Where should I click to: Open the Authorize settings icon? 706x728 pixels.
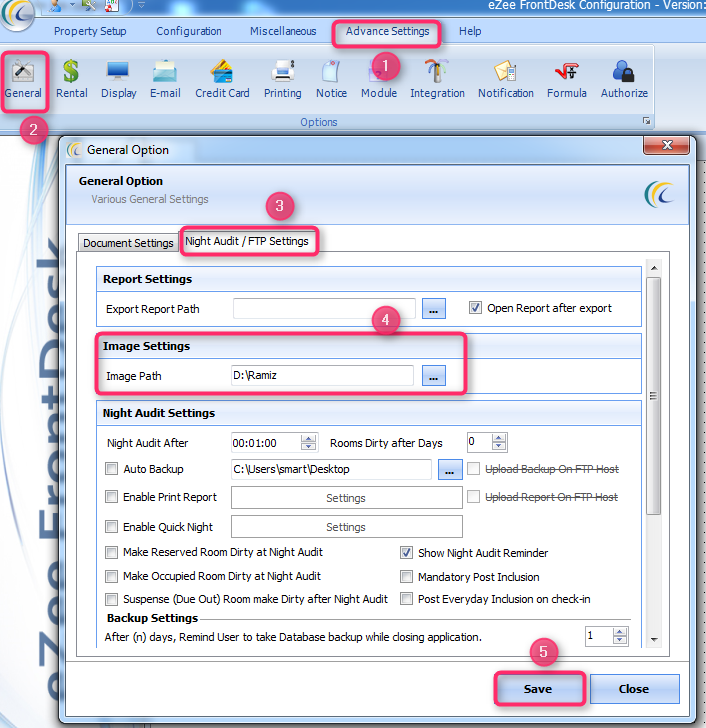(623, 71)
